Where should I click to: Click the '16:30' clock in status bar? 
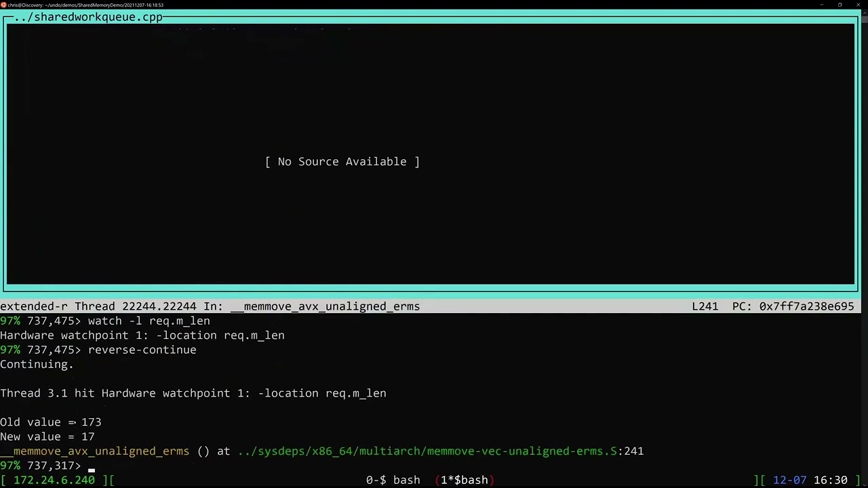[x=831, y=480]
